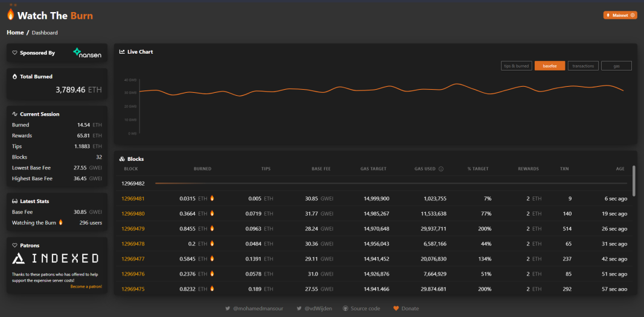Click the GitHub icon beside Source code
The height and width of the screenshot is (317, 644).
[x=345, y=309]
